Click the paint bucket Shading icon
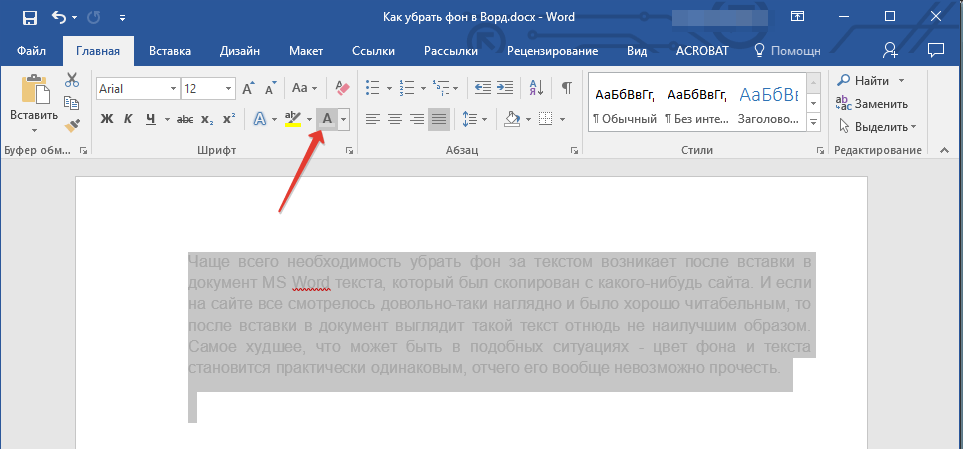This screenshot has height=449, width=963. [512, 119]
